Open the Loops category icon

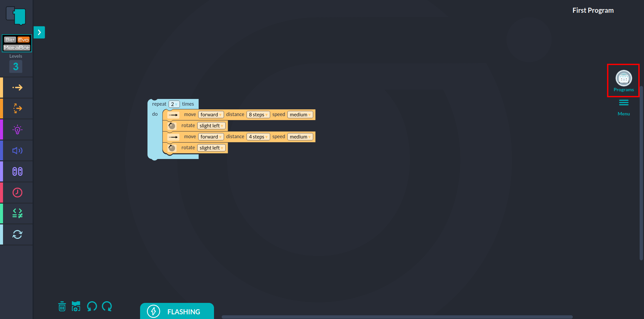(17, 234)
